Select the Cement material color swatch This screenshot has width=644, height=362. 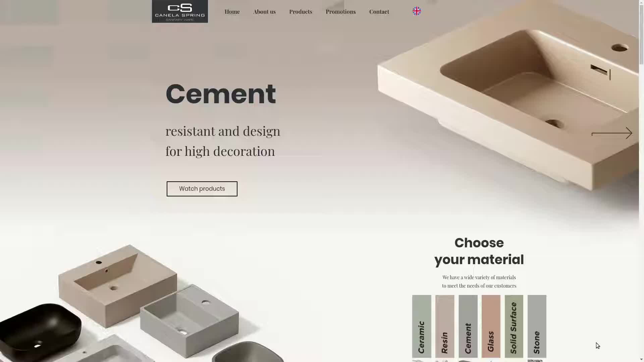[468, 326]
